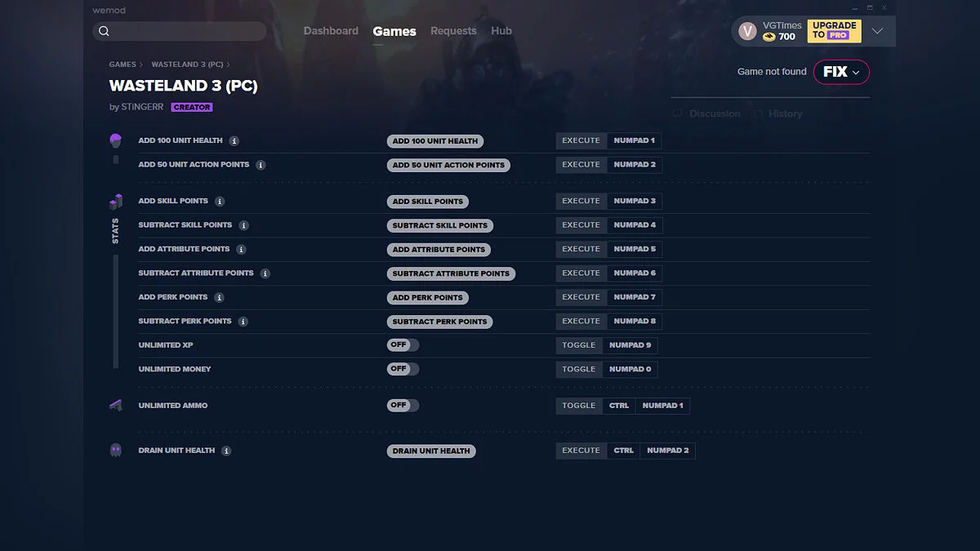Open the STATS category cube icon
The height and width of the screenshot is (551, 980).
coord(116,201)
